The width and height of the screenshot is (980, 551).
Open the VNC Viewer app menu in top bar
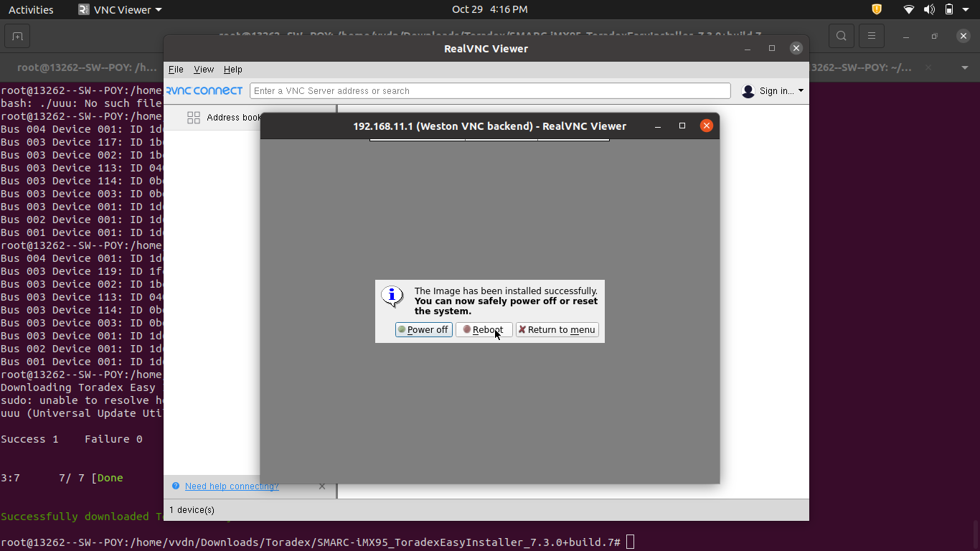click(x=120, y=9)
